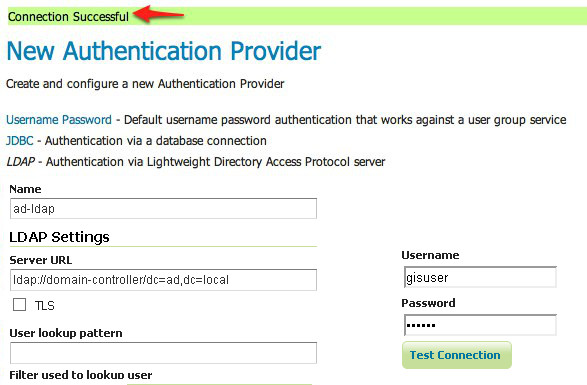Click the Connection Successful status banner
The height and width of the screenshot is (385, 587).
pyautogui.click(x=297, y=16)
